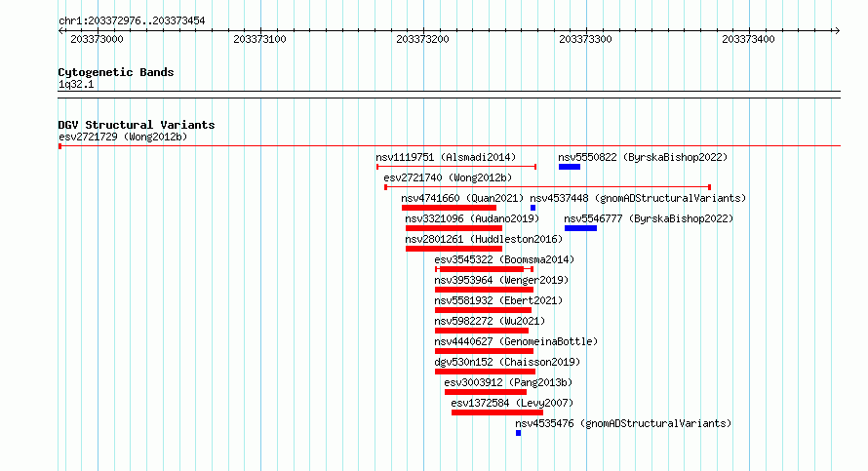Screen dimensions: 868x471
Task: Click the small blue square under nsv4537448
Action: pos(533,208)
